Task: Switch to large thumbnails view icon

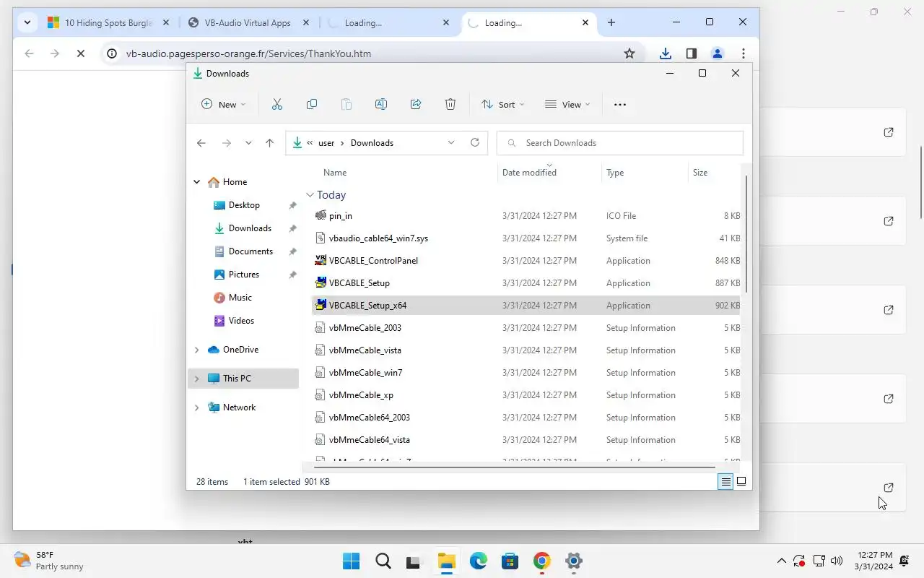Action: pos(741,481)
